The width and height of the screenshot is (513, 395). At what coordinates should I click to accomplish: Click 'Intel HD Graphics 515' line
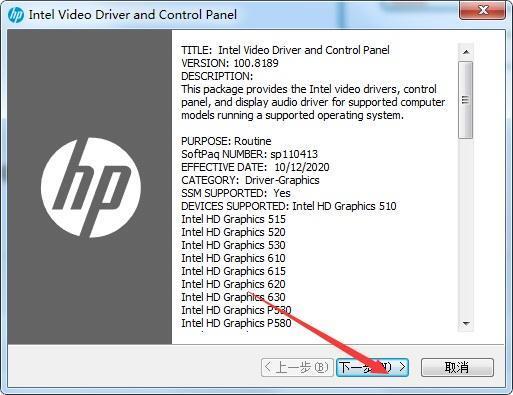(x=233, y=219)
